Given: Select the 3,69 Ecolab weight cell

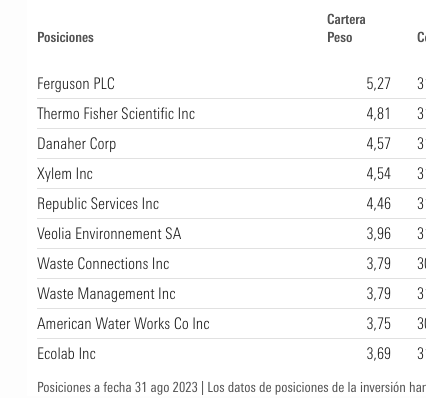Looking at the screenshot, I should 378,354.
